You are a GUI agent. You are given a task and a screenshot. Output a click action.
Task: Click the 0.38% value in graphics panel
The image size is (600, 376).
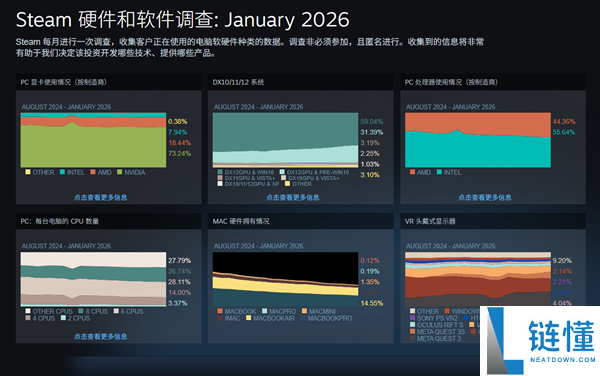tap(178, 122)
